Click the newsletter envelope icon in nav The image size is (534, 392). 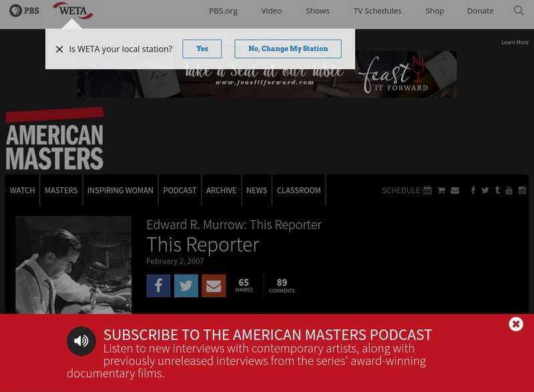455,190
